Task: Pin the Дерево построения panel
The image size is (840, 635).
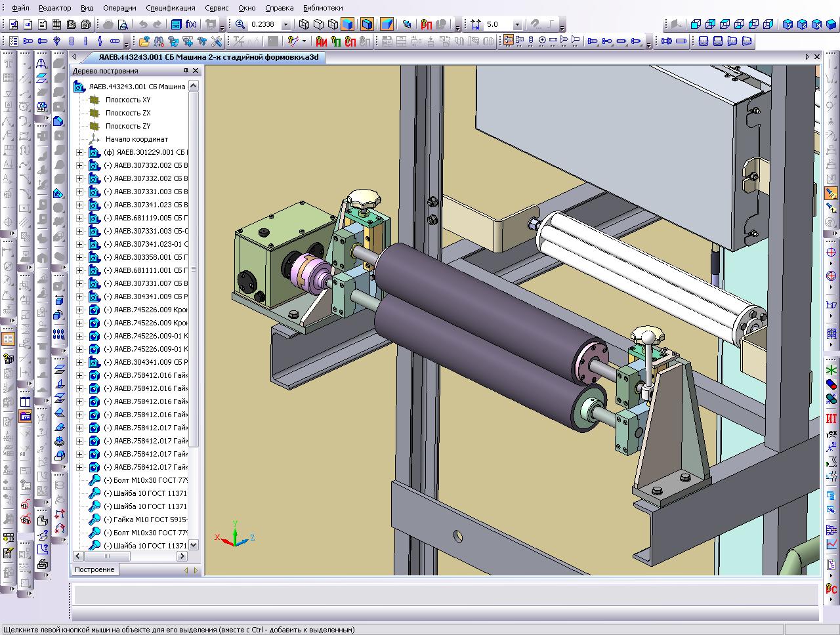Action: [186, 71]
